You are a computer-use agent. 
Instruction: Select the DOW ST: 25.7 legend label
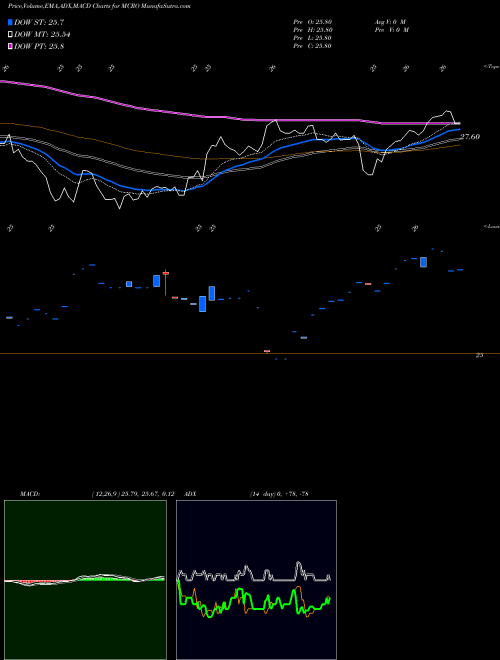(39, 22)
